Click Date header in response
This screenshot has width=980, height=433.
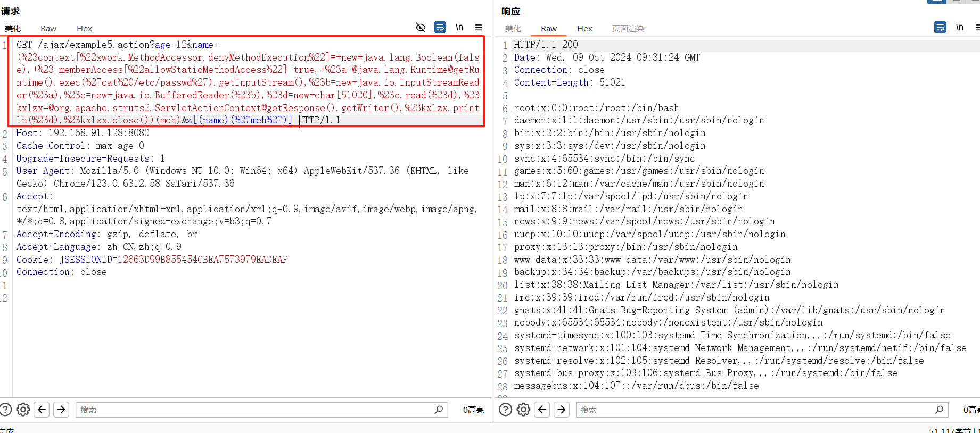607,57
